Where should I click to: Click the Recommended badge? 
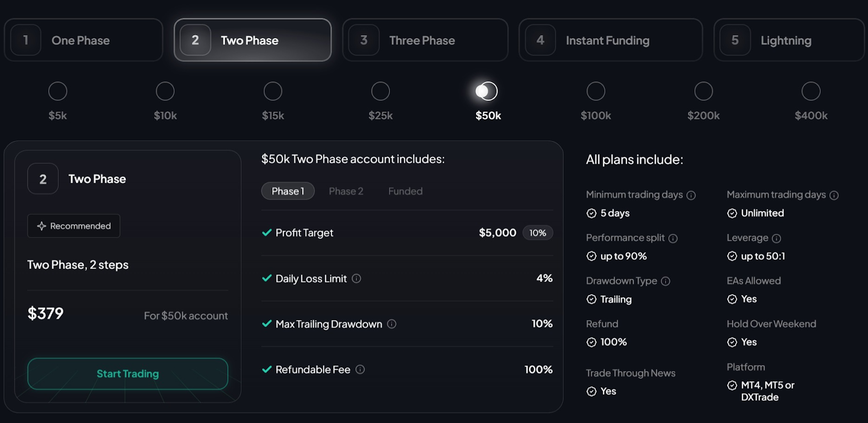click(x=74, y=226)
